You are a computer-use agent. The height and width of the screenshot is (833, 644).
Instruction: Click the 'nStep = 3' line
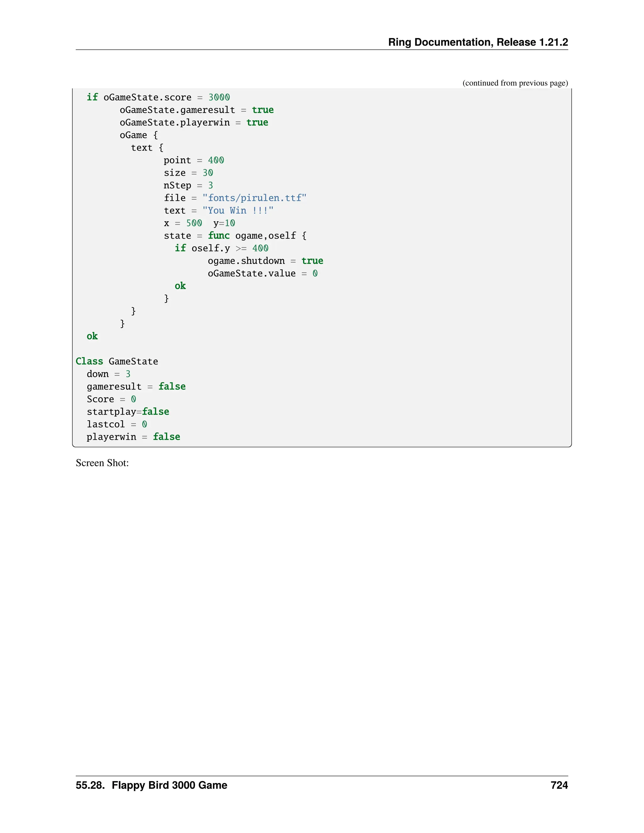[x=188, y=185]
